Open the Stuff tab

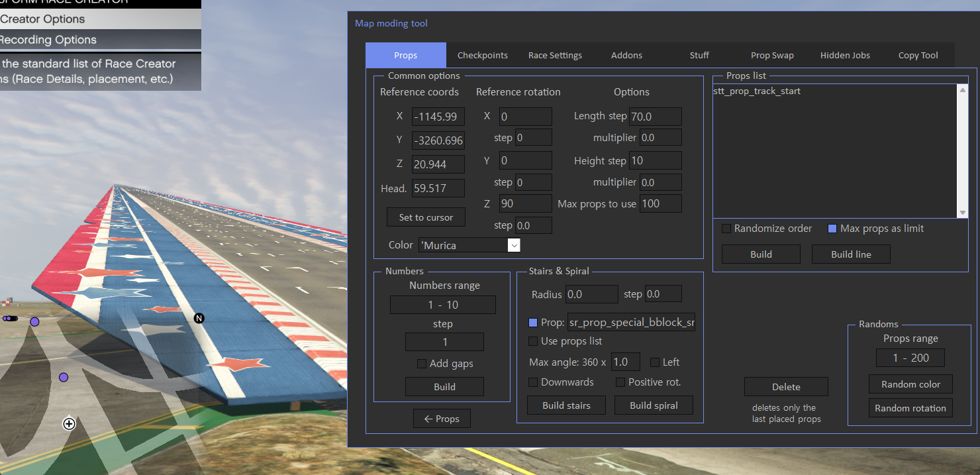(x=699, y=55)
